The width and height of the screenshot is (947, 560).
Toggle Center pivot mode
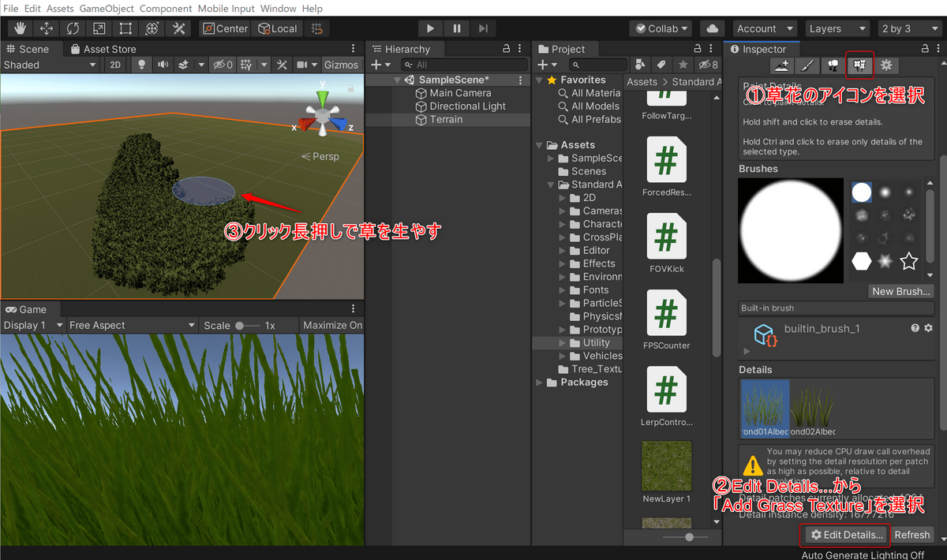[x=226, y=28]
